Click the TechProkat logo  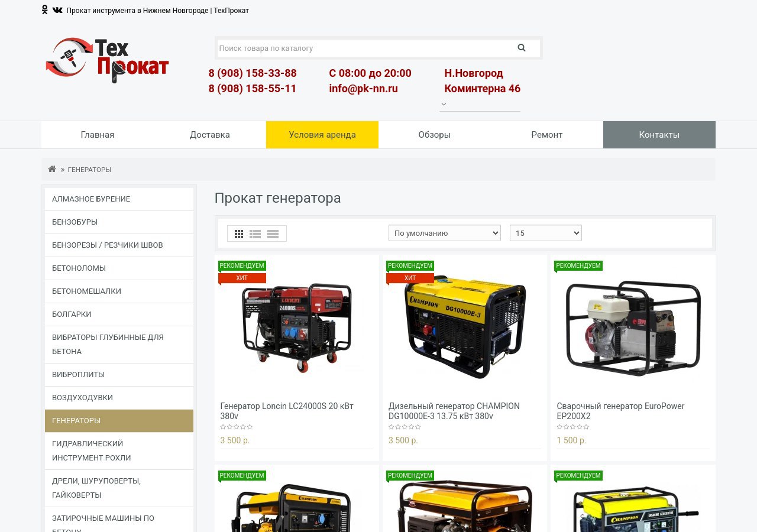click(x=107, y=60)
